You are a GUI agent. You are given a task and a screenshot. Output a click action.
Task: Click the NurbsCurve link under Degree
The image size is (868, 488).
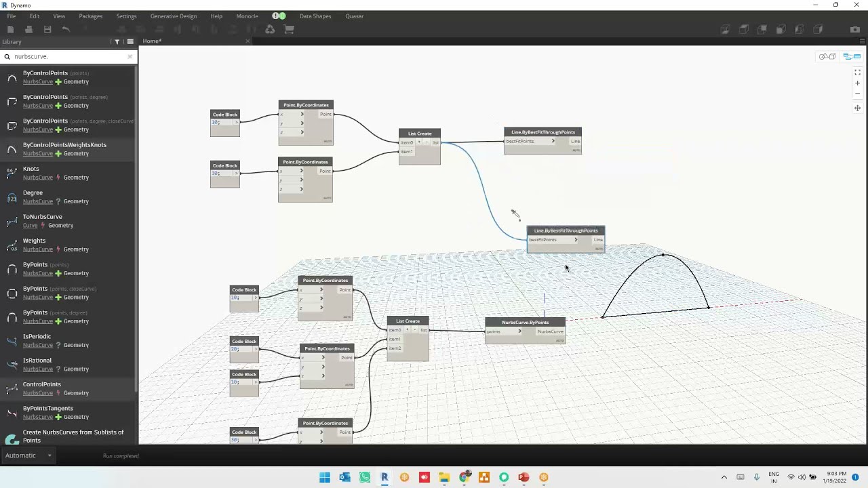tap(38, 201)
